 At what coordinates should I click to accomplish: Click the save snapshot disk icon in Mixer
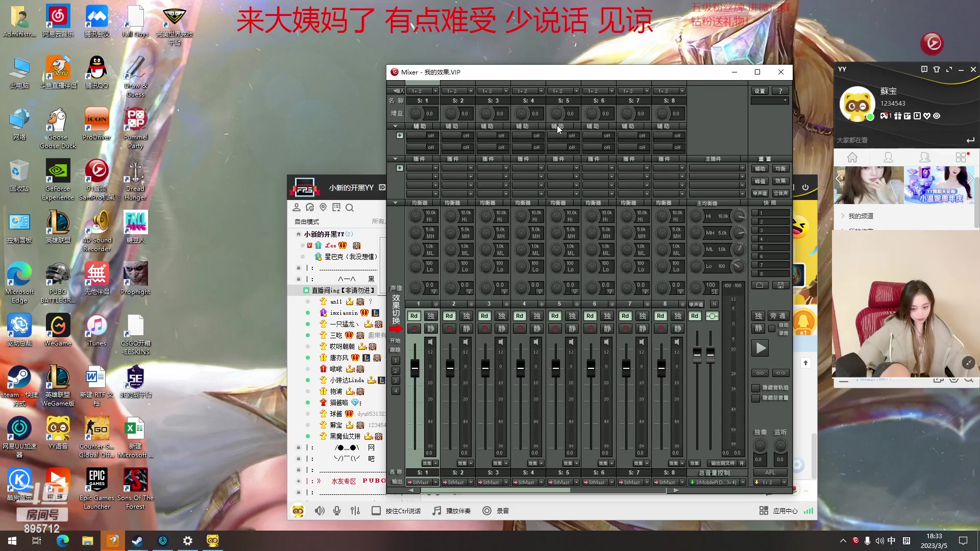coord(780,285)
